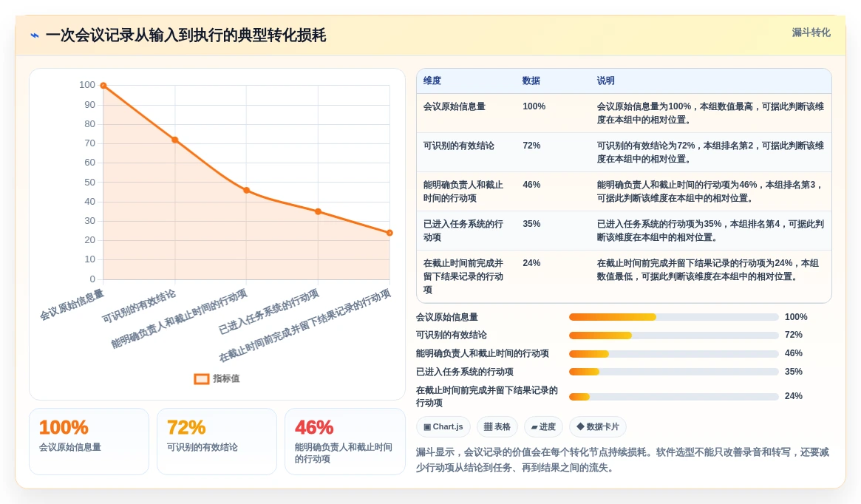Click table cell 在截止时间前完成并留下结果记录的行动项
Viewport: 861px width, 504px height.
click(463, 276)
